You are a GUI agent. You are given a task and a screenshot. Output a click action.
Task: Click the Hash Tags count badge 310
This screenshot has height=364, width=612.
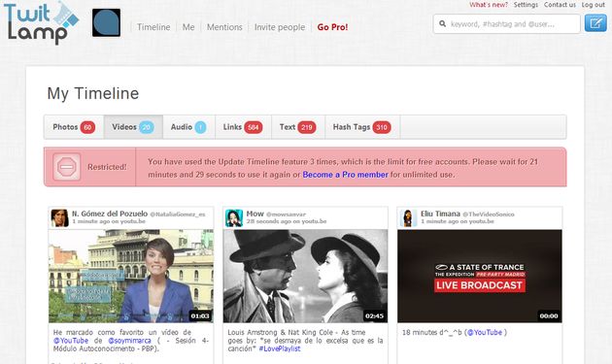point(382,127)
